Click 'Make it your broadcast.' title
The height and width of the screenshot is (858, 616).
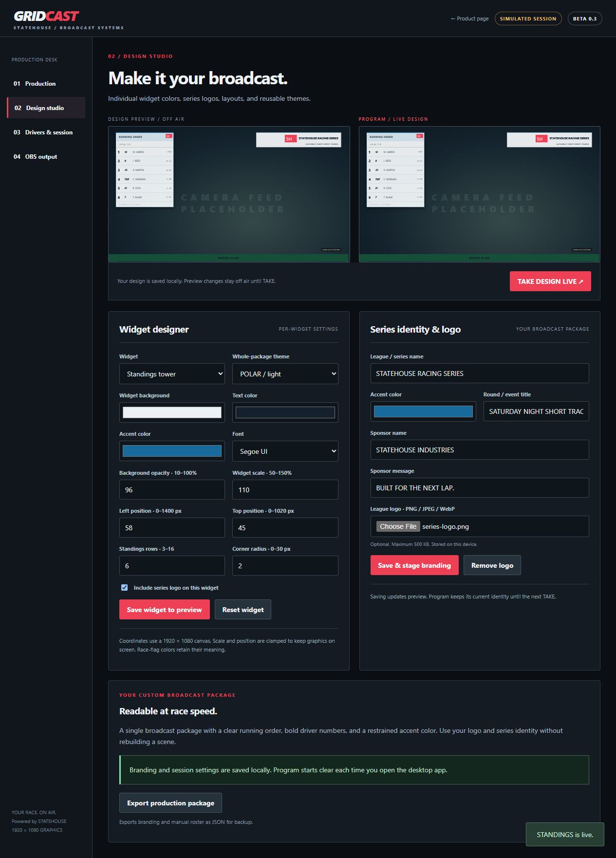coord(198,78)
